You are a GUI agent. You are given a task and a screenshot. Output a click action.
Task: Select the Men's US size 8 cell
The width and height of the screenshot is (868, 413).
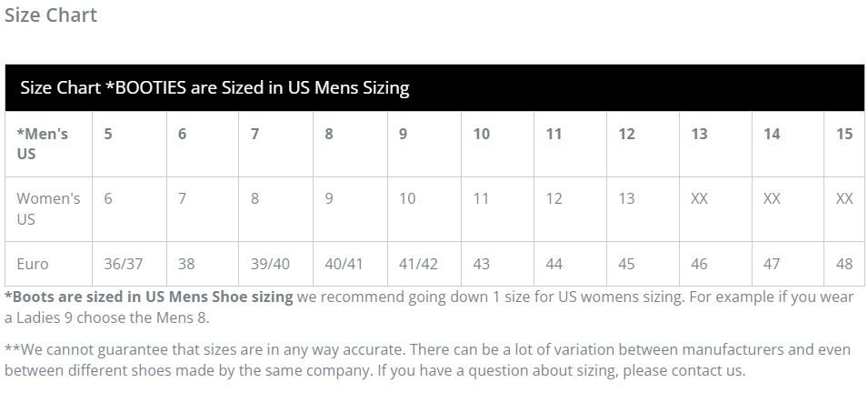329,134
